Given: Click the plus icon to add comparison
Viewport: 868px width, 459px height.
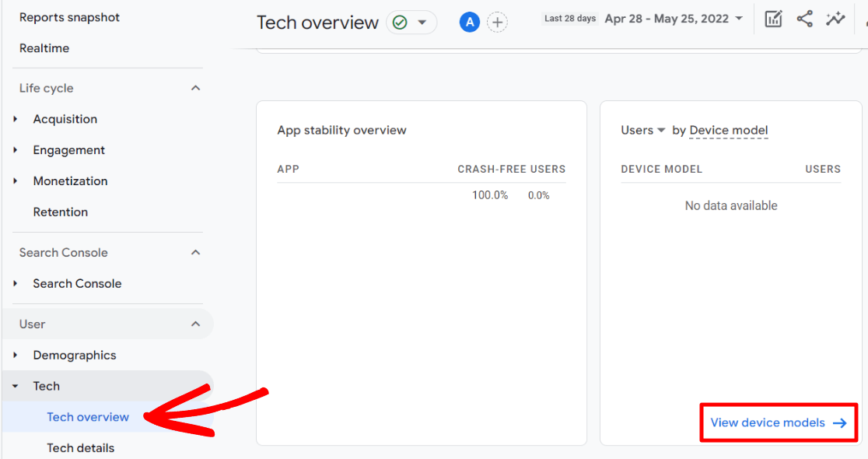Looking at the screenshot, I should pyautogui.click(x=497, y=22).
